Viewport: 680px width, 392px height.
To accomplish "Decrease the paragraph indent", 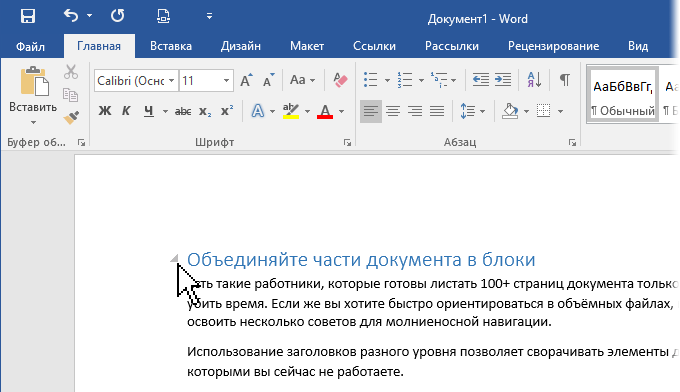I will coord(481,79).
